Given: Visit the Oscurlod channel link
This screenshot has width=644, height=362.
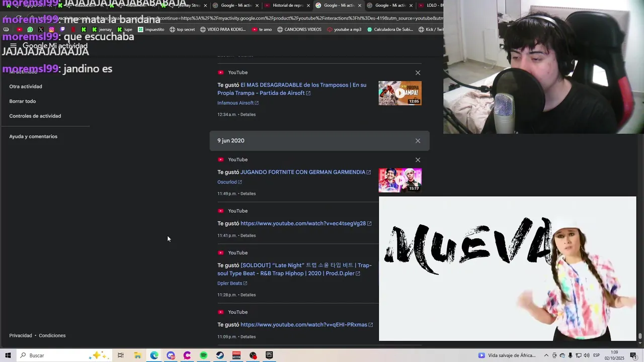Looking at the screenshot, I should (229, 182).
